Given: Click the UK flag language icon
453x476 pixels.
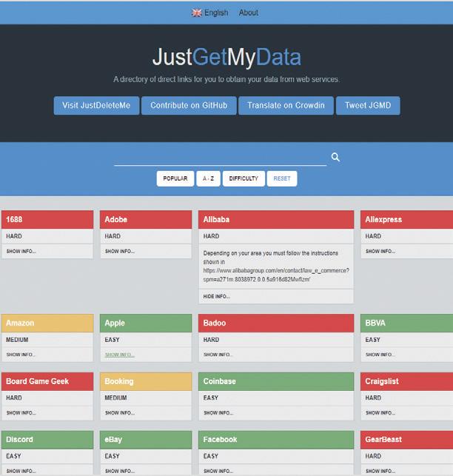Looking at the screenshot, I should tap(196, 13).
